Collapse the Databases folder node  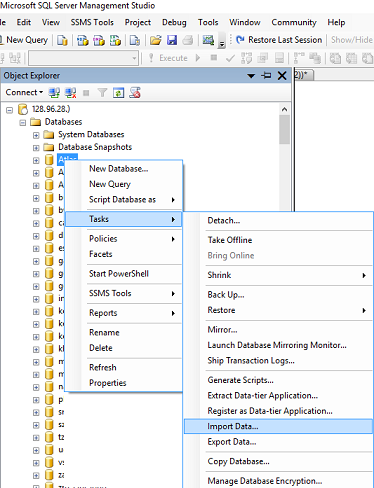[23, 122]
